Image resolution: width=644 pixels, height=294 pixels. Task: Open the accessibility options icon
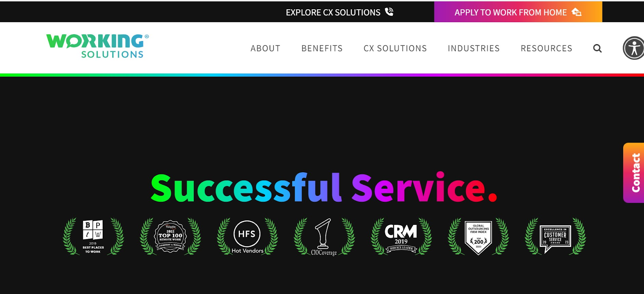pyautogui.click(x=634, y=48)
